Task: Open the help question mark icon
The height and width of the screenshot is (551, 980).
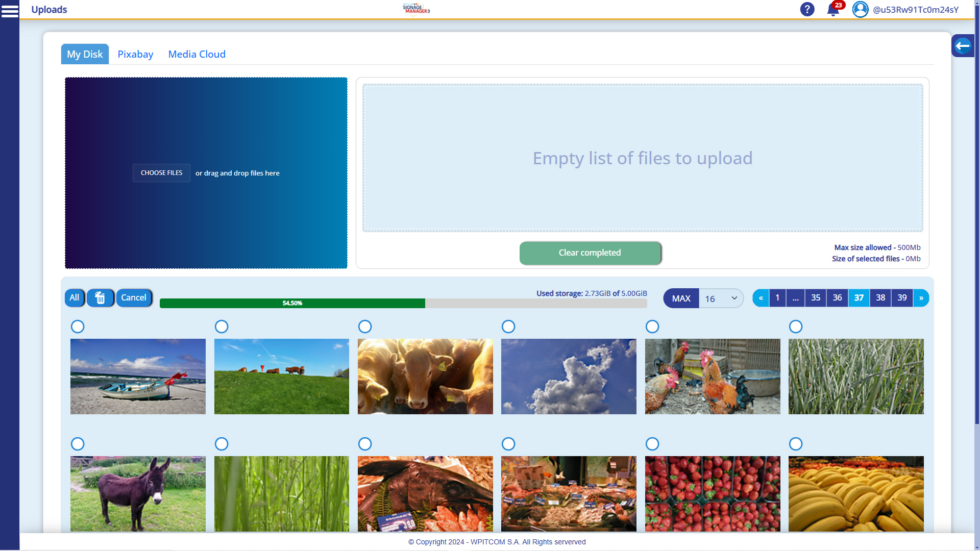Action: pos(807,9)
